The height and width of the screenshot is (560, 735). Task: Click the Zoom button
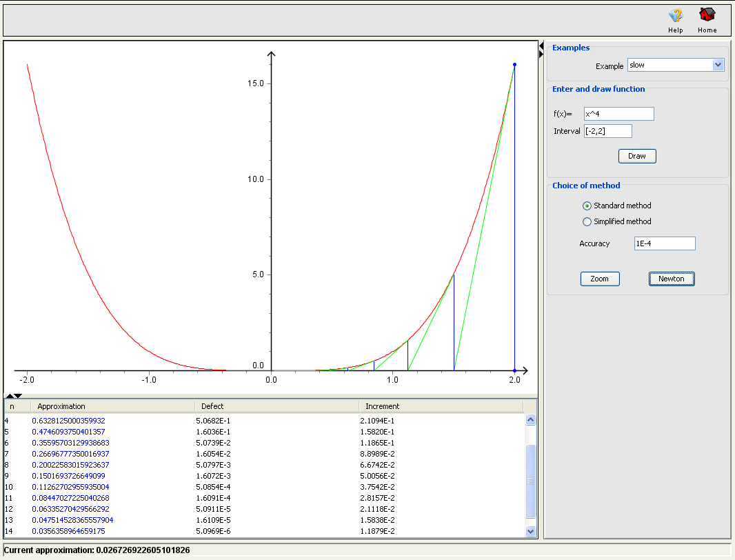(599, 279)
